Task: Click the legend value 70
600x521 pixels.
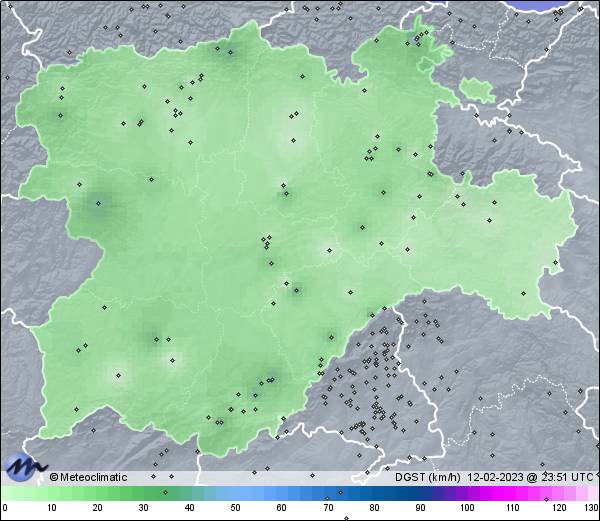Action: click(328, 508)
